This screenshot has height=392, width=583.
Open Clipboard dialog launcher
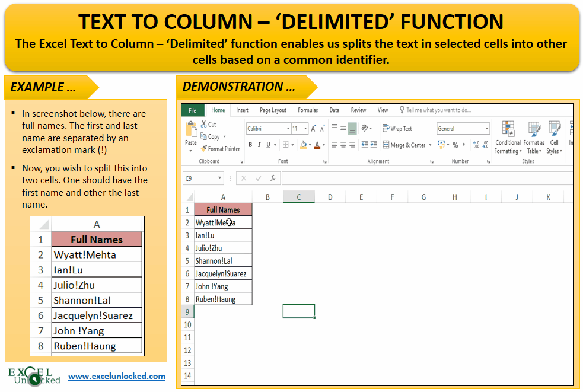(x=241, y=161)
